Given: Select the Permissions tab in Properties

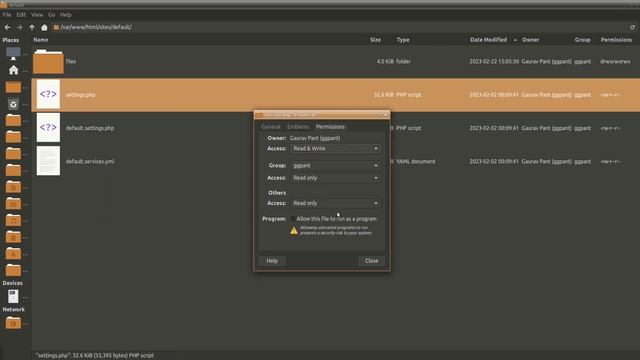Looking at the screenshot, I should click(330, 127).
